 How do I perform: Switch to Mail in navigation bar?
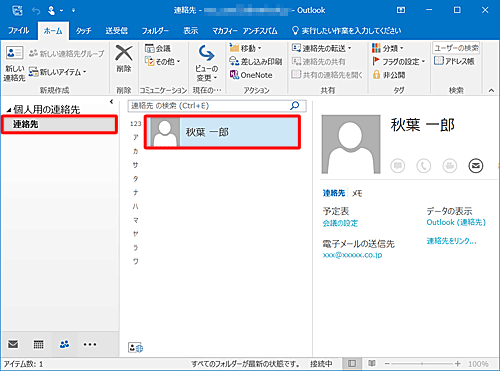tap(13, 344)
